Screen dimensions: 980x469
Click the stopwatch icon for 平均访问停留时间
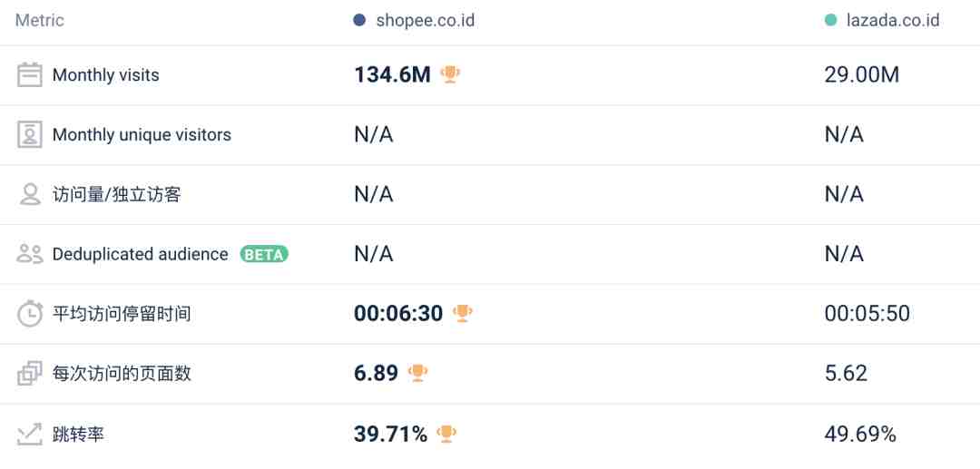pyautogui.click(x=30, y=314)
